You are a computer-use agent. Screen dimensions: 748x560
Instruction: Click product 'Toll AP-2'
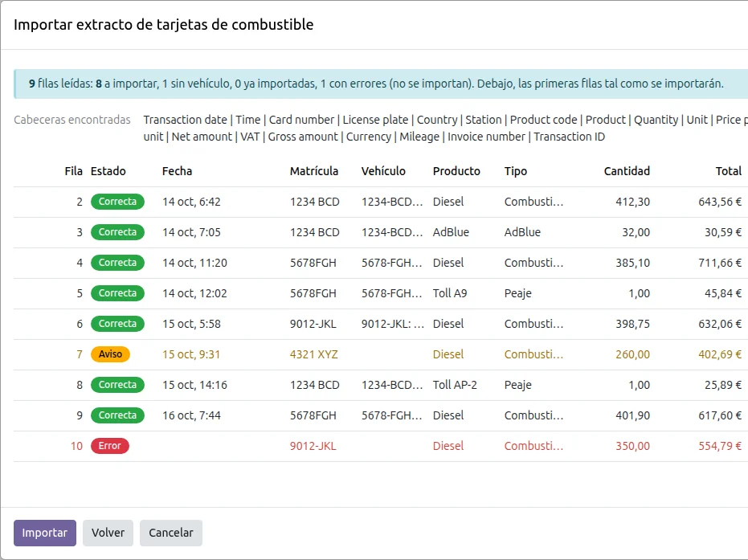coord(455,385)
